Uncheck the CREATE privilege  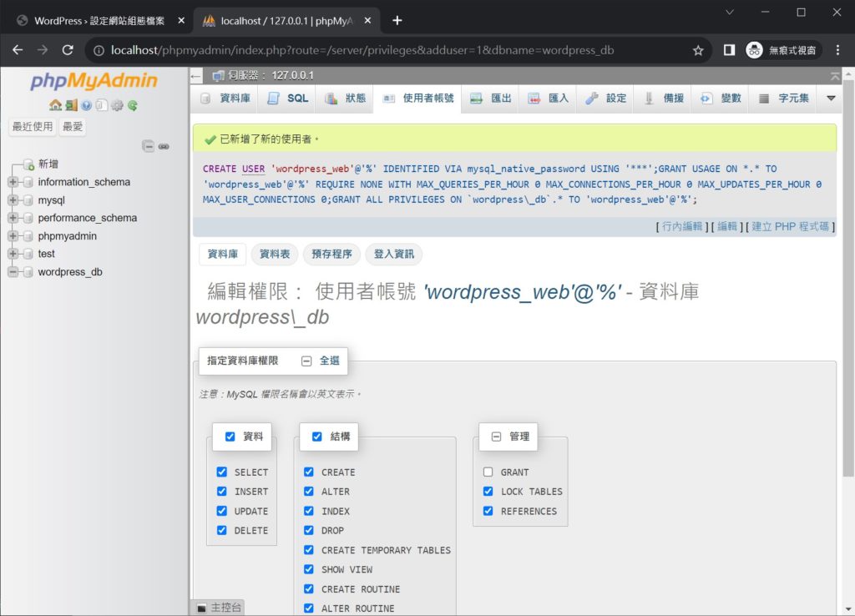309,472
